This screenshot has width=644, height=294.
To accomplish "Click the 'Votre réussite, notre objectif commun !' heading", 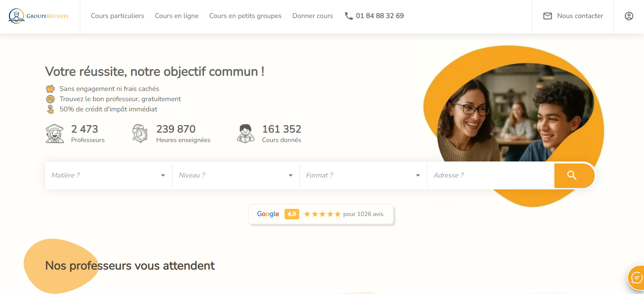I will pyautogui.click(x=155, y=72).
